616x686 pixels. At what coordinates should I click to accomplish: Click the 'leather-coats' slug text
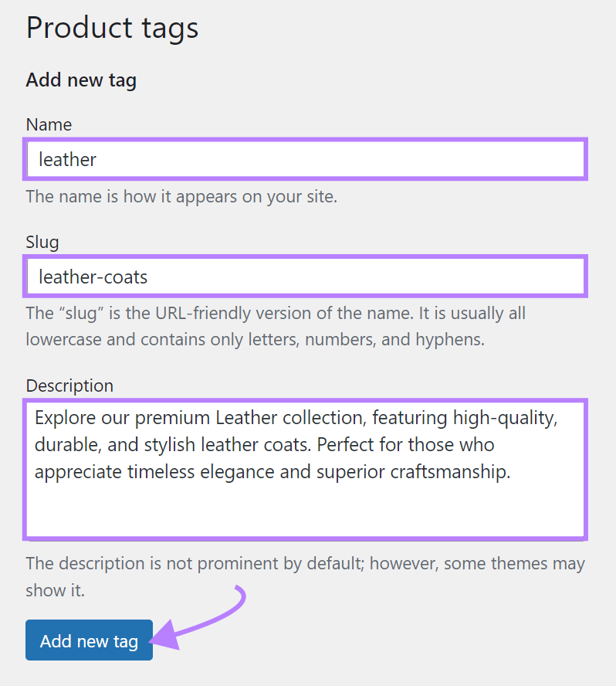93,276
